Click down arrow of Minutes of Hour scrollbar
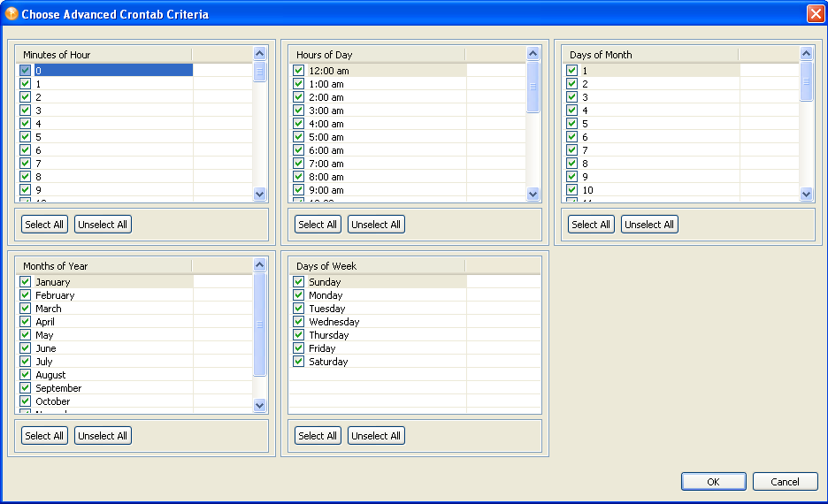This screenshot has height=504, width=828. 259,194
